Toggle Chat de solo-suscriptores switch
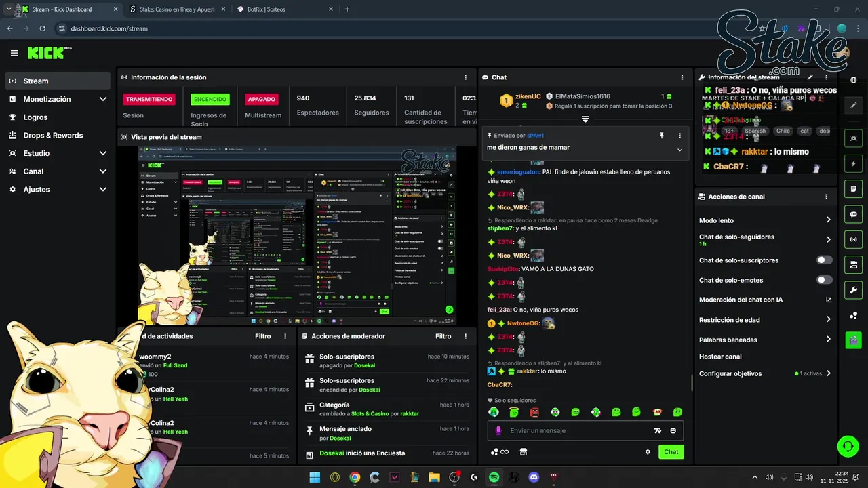Image resolution: width=868 pixels, height=488 pixels. (x=825, y=260)
